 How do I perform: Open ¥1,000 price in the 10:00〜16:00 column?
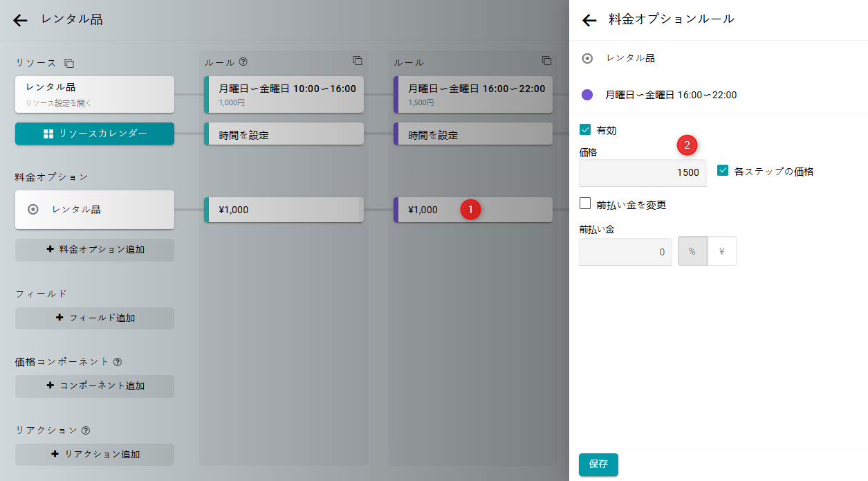click(284, 210)
